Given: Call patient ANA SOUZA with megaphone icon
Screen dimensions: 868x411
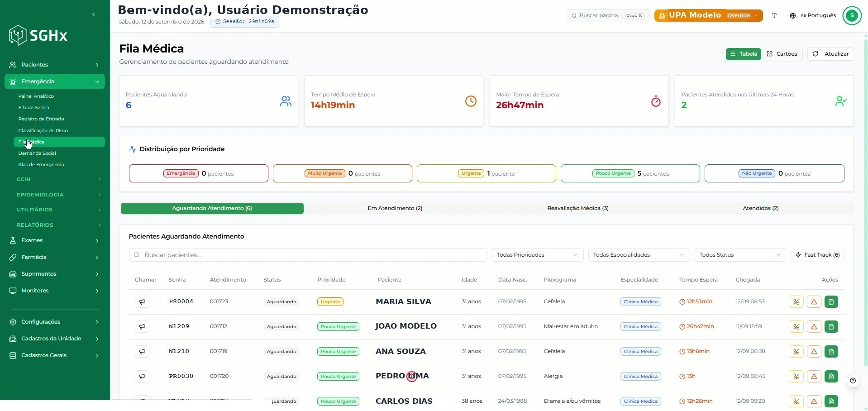Looking at the screenshot, I should 142,352.
